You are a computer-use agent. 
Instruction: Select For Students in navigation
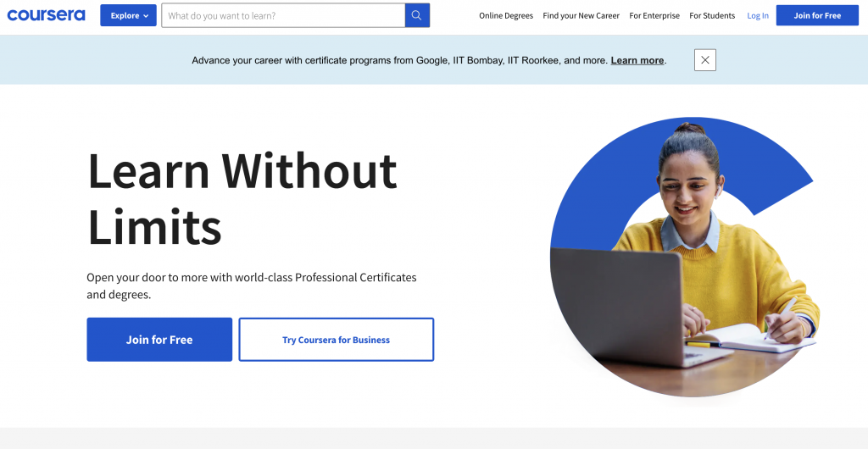[x=712, y=15]
